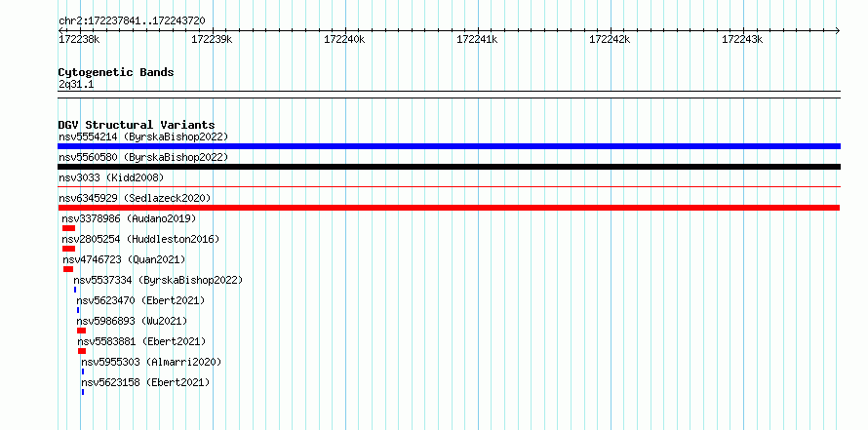Open the nsv5537334 (ByrskaBishop2022) label

[158, 280]
